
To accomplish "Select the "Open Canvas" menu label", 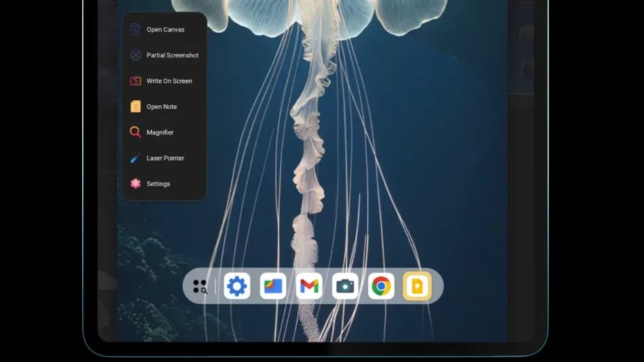I will [165, 29].
